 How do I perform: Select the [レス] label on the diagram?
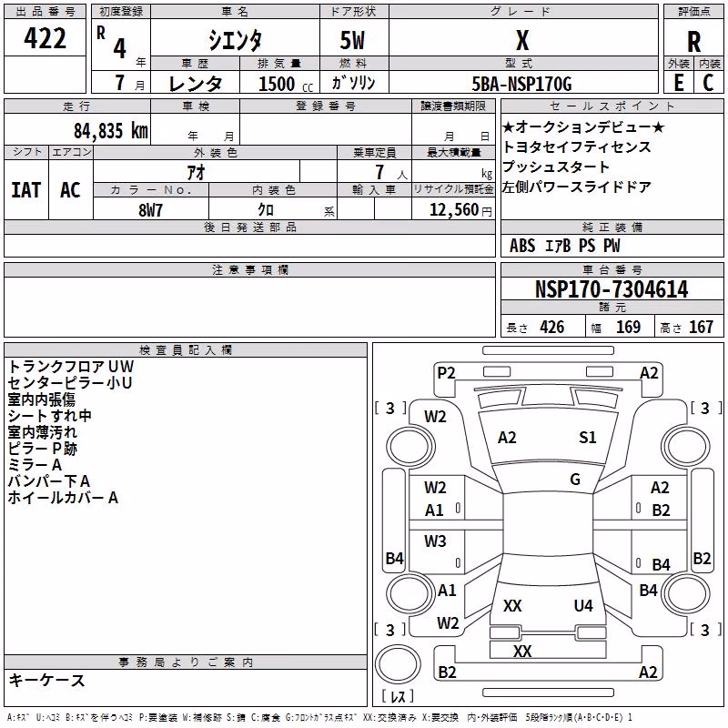[398, 695]
